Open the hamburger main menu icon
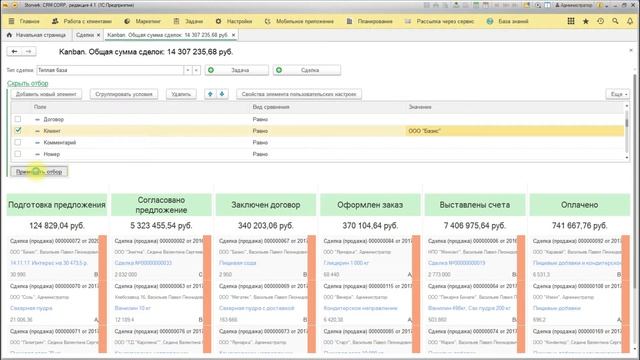 tap(11, 21)
